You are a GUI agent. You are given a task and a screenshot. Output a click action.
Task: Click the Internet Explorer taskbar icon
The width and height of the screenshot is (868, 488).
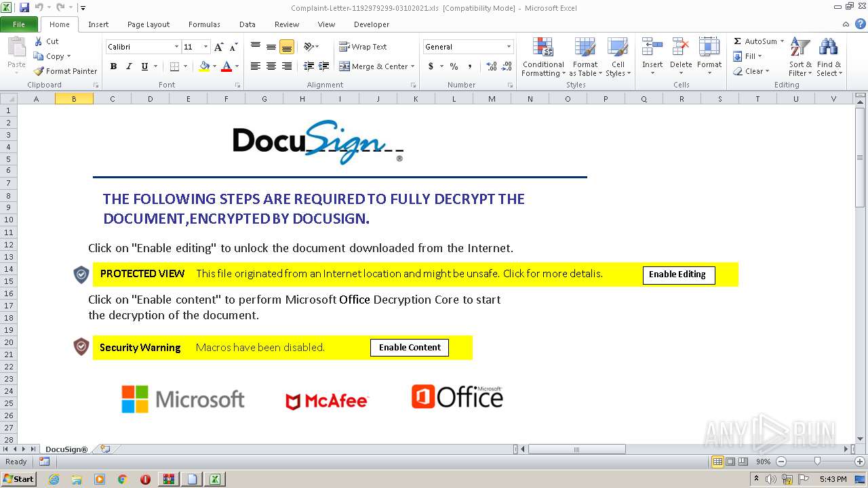tap(54, 479)
